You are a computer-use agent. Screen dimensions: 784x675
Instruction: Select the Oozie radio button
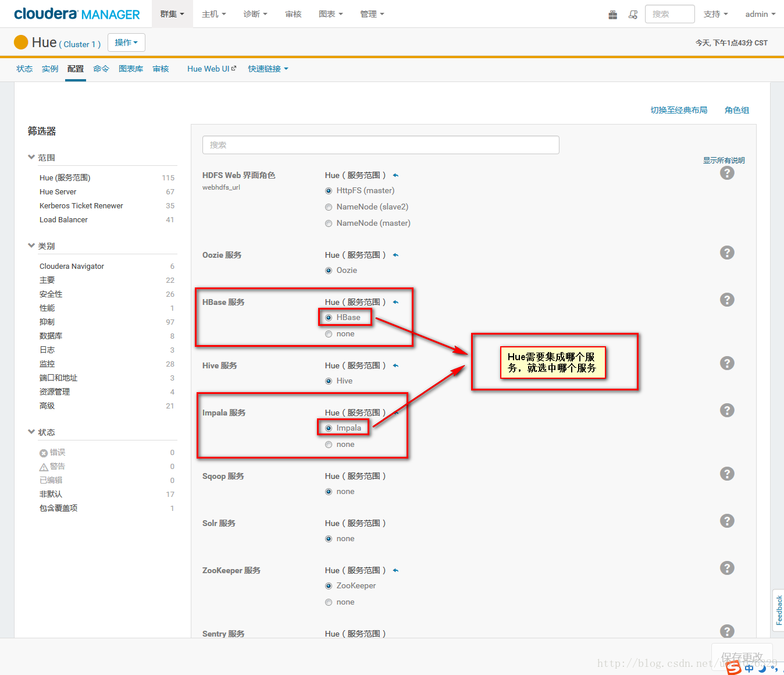click(x=329, y=271)
